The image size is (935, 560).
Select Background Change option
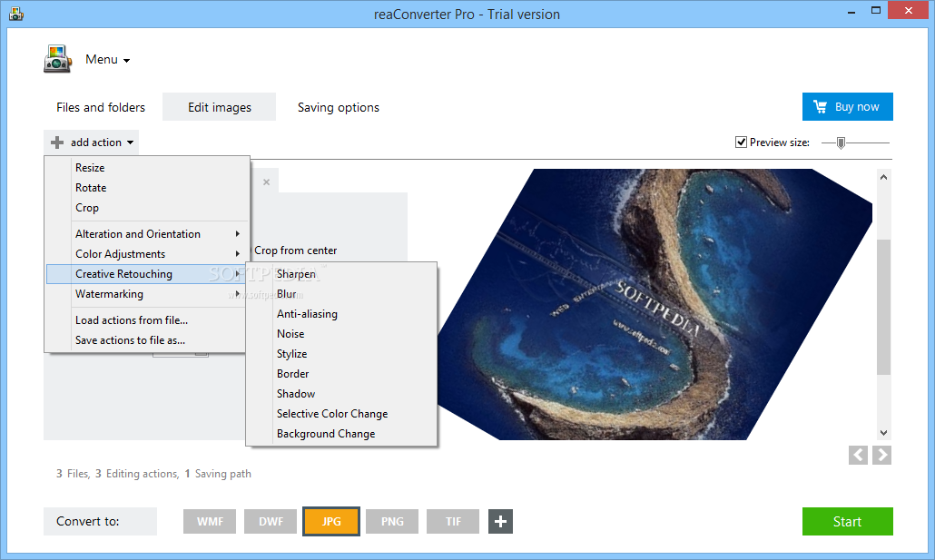pyautogui.click(x=341, y=434)
